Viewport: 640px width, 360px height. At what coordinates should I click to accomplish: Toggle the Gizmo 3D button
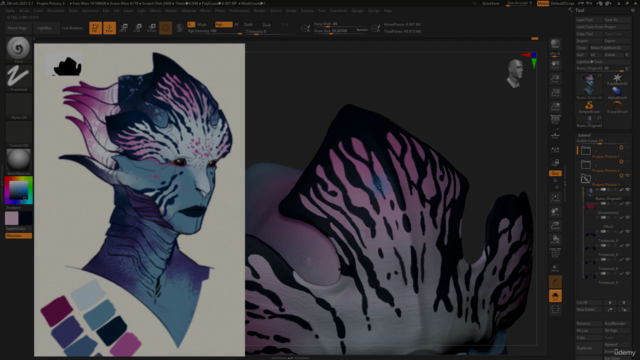(165, 28)
